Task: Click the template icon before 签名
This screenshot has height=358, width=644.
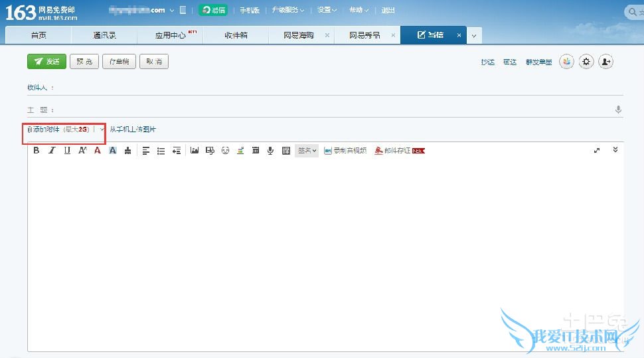Action: [x=286, y=151]
